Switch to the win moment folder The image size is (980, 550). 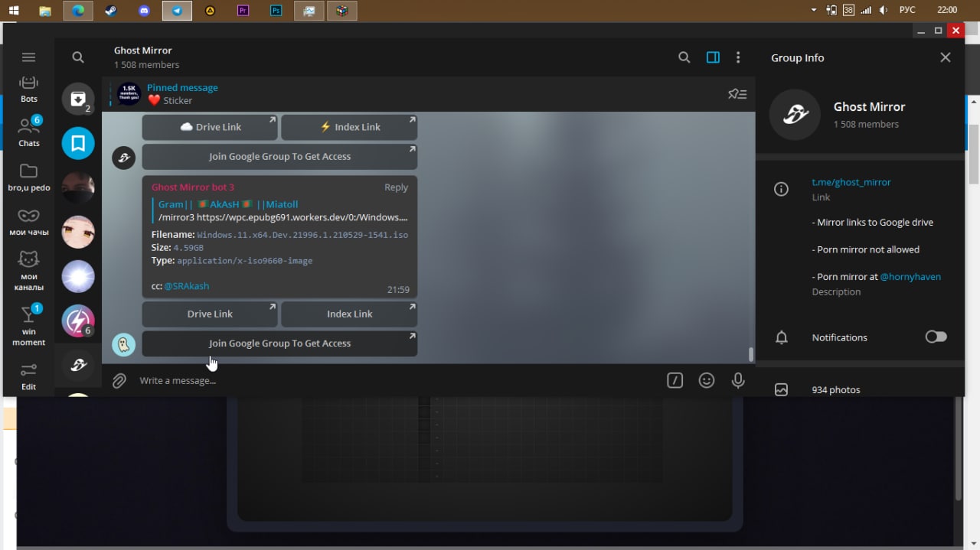coord(28,326)
